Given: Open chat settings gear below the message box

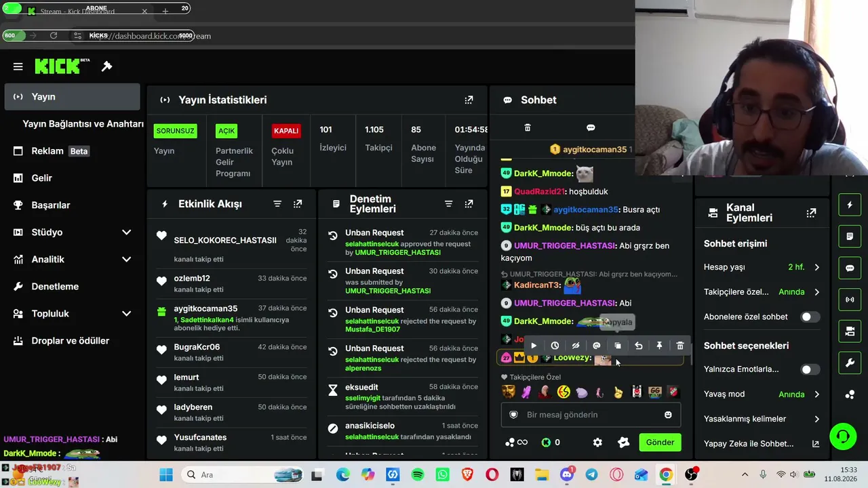Looking at the screenshot, I should tap(597, 443).
